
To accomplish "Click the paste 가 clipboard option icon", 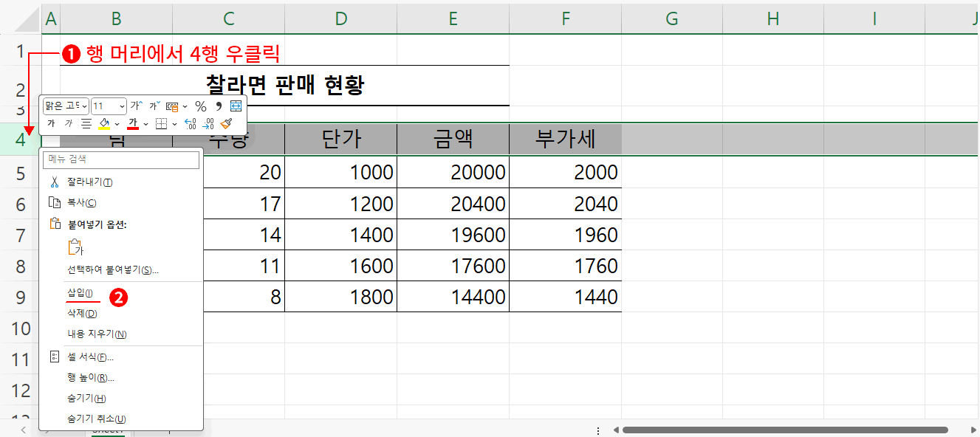I will click(x=75, y=248).
